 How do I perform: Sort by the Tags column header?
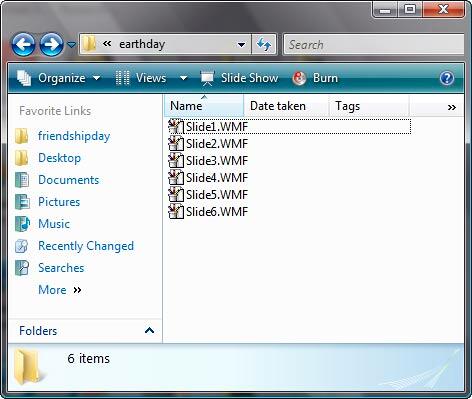point(369,106)
